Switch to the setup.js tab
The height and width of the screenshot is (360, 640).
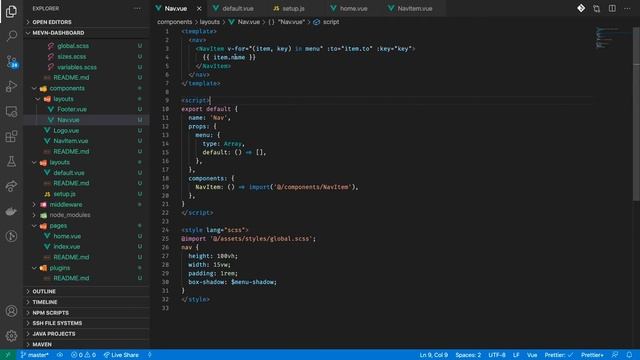293,9
